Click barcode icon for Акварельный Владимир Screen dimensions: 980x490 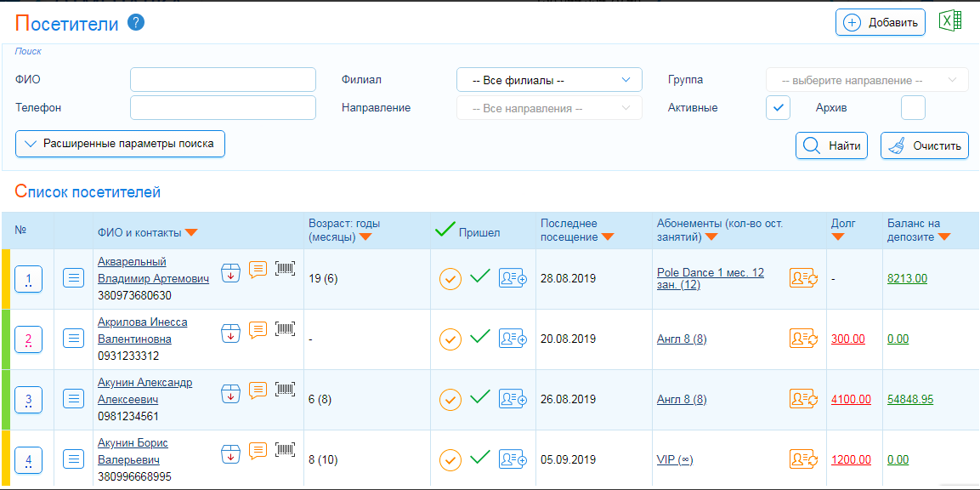pos(286,269)
